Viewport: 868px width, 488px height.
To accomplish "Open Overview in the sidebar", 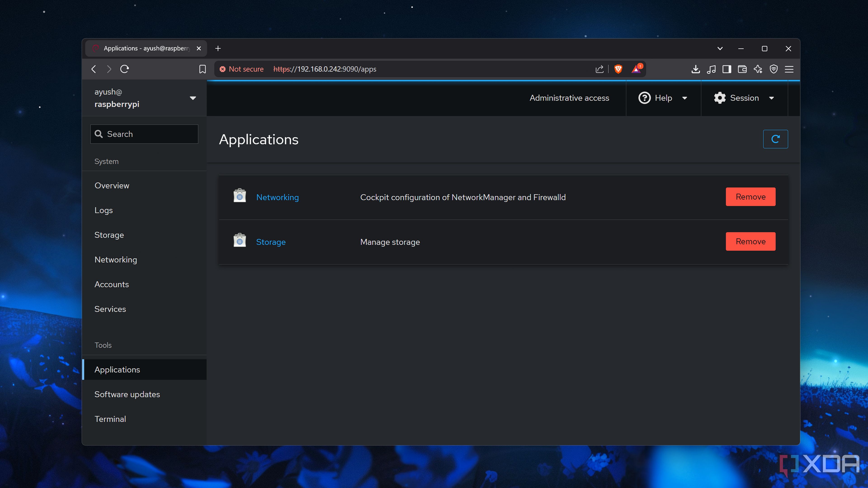I will (x=144, y=185).
